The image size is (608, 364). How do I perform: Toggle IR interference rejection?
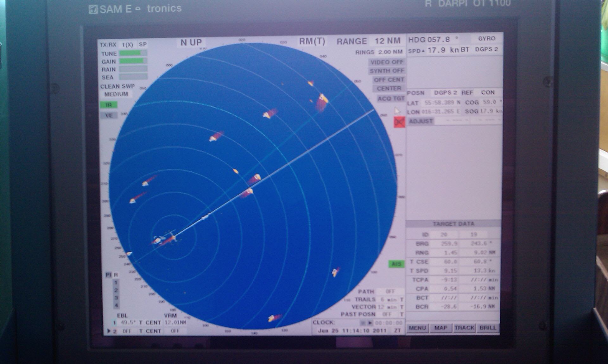pos(108,105)
